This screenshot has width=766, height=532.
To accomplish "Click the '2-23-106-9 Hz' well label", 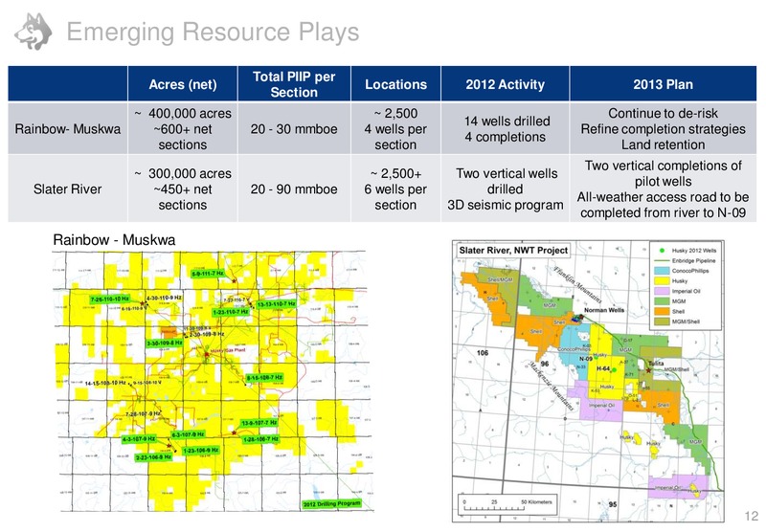I will [x=153, y=457].
